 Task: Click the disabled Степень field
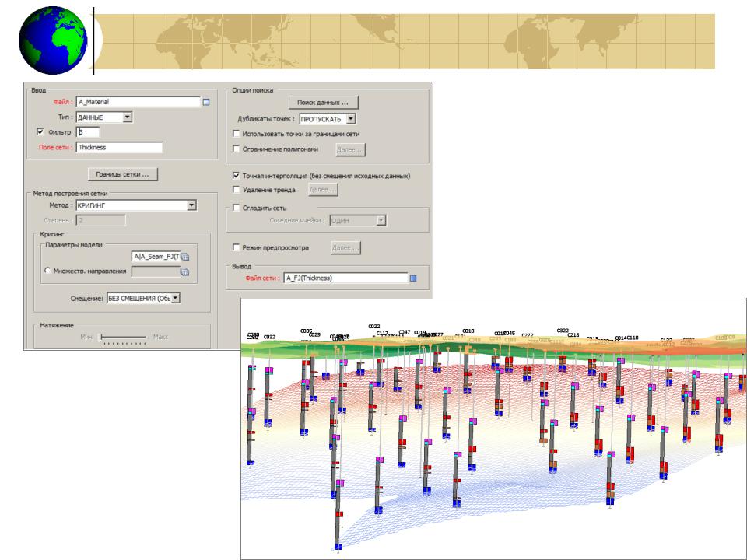pyautogui.click(x=100, y=220)
